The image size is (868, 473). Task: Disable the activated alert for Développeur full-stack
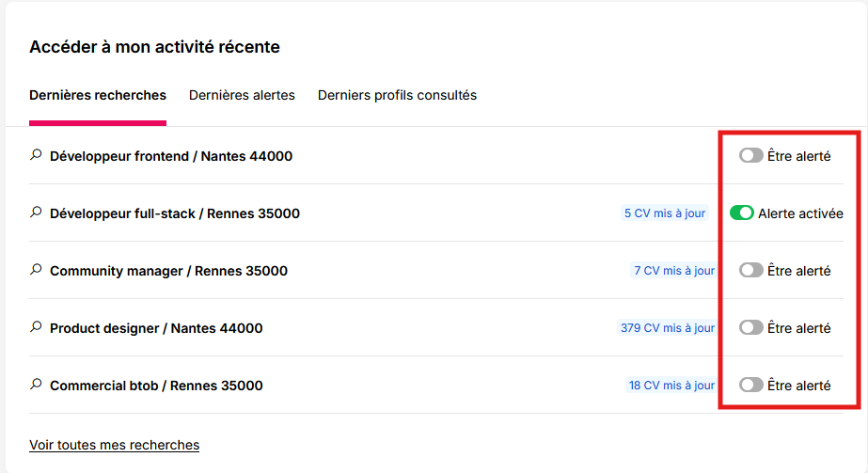pyautogui.click(x=742, y=213)
